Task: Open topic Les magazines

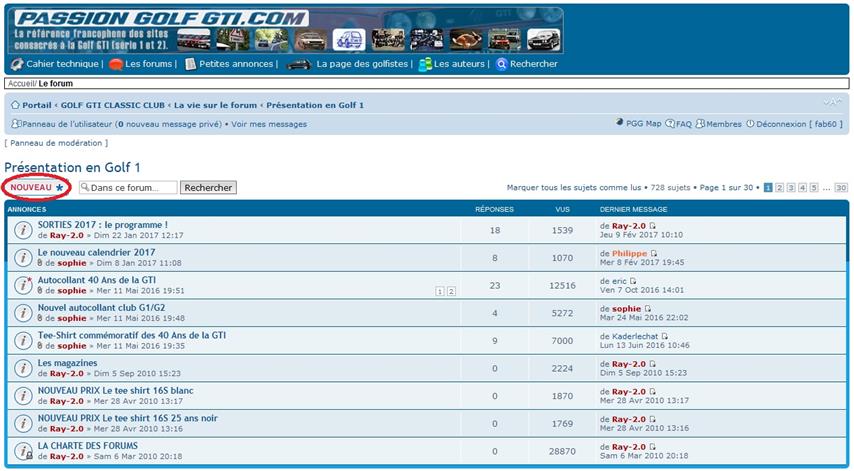Action: coord(68,363)
